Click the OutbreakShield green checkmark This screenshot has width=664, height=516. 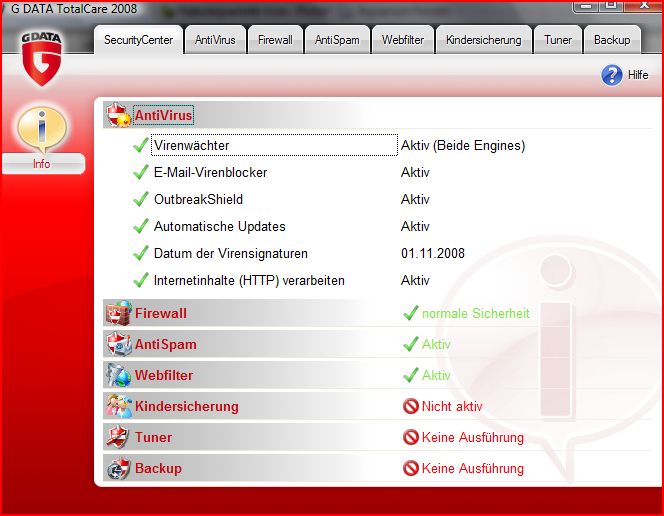141,199
